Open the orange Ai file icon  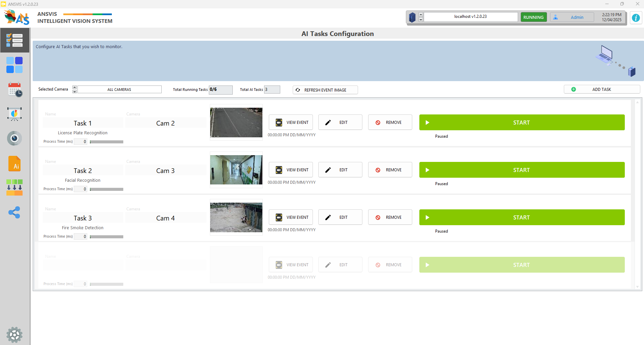(x=14, y=164)
